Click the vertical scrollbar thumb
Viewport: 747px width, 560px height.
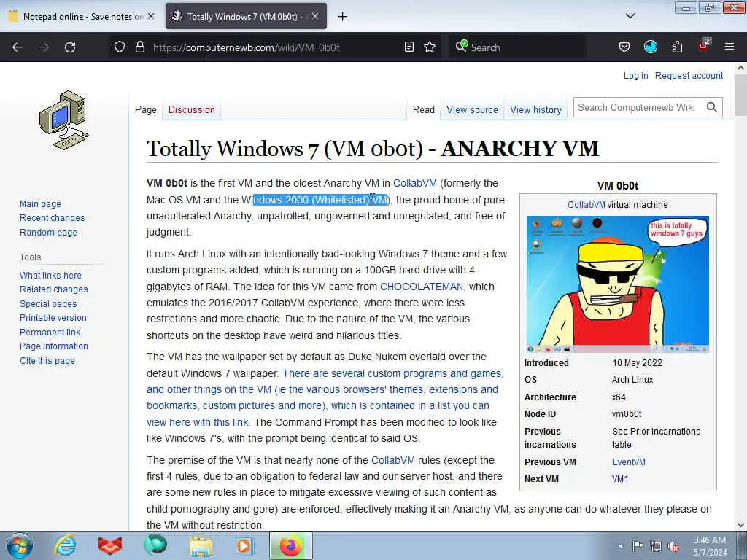coord(740,95)
